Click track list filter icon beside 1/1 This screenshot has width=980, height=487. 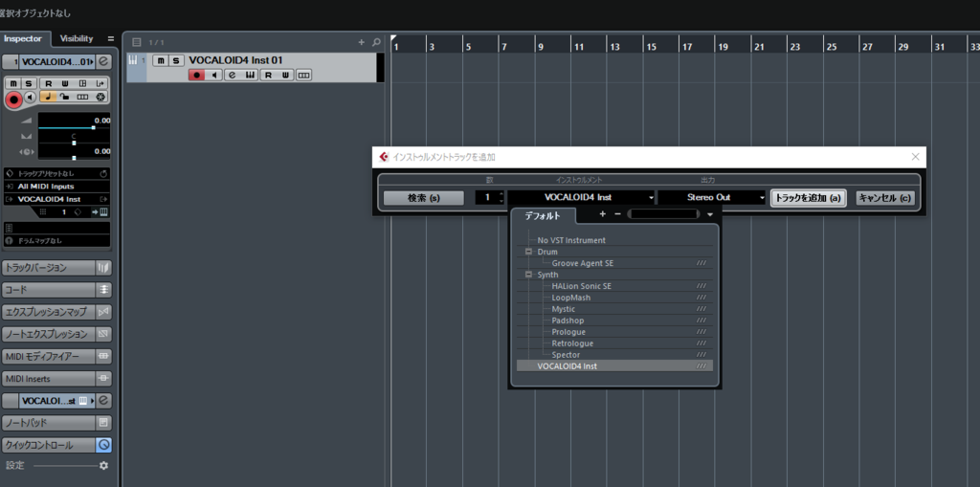pos(137,42)
